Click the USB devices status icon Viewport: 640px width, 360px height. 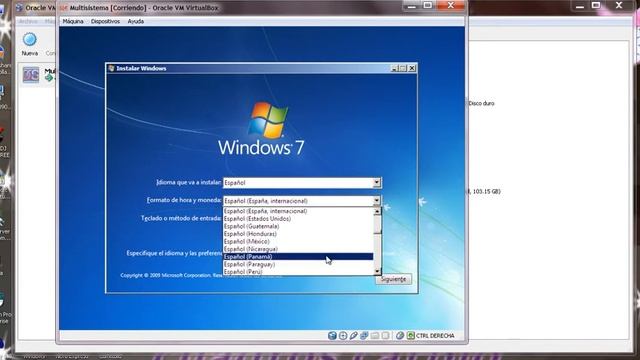click(353, 336)
